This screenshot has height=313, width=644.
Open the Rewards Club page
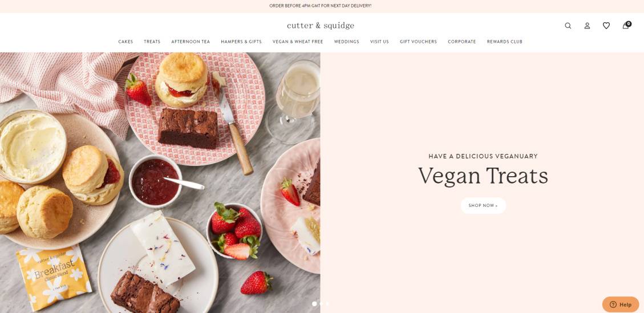(x=505, y=42)
